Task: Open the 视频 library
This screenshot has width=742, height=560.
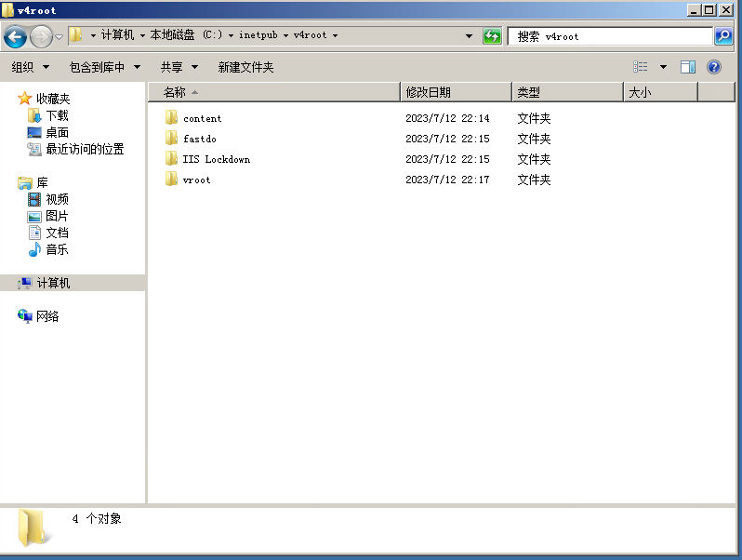Action: tap(57, 199)
